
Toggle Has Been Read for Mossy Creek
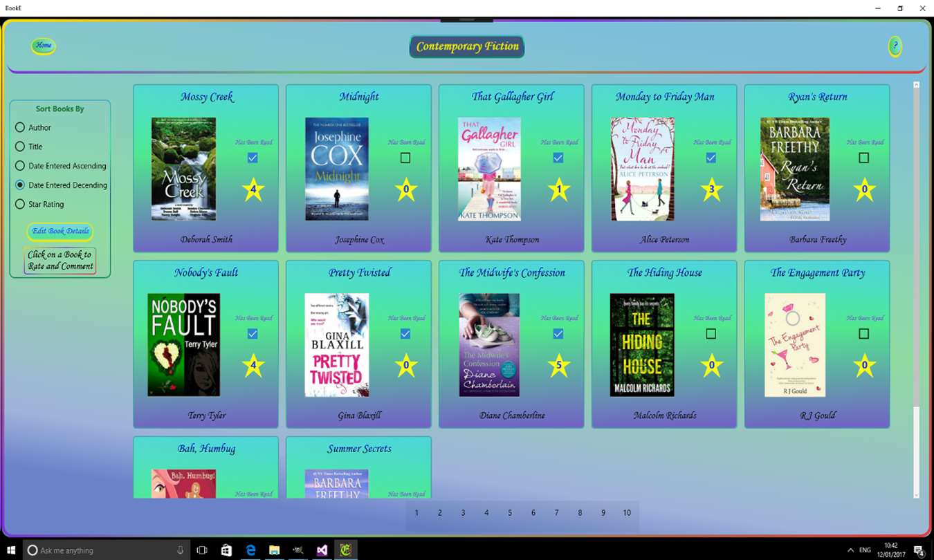(x=253, y=158)
